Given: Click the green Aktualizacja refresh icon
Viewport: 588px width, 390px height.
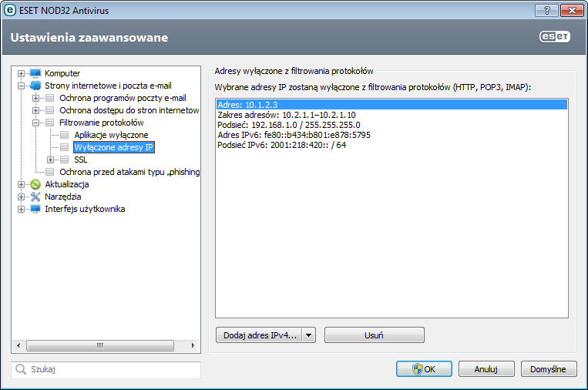Looking at the screenshot, I should 35,184.
